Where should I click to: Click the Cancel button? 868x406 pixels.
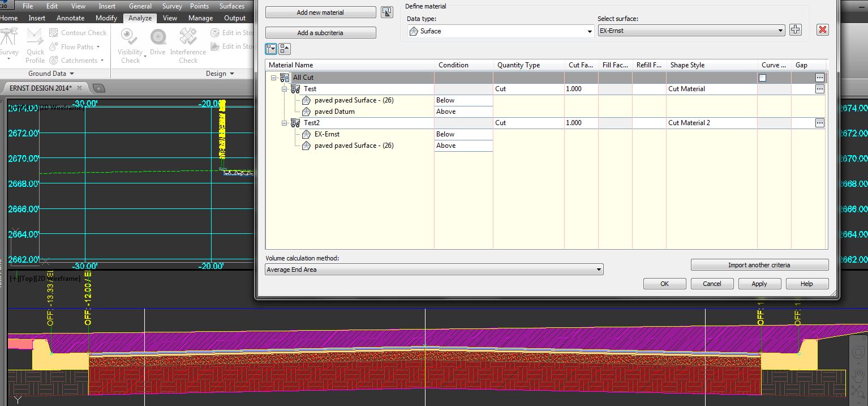[712, 284]
